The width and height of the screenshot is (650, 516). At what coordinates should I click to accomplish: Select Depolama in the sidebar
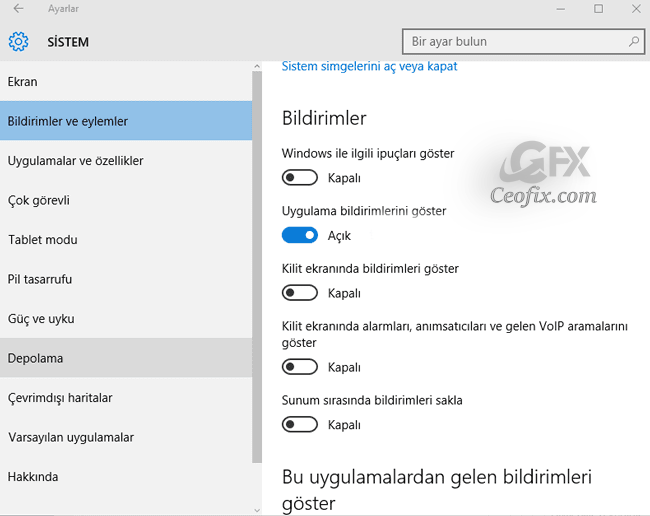(126, 358)
